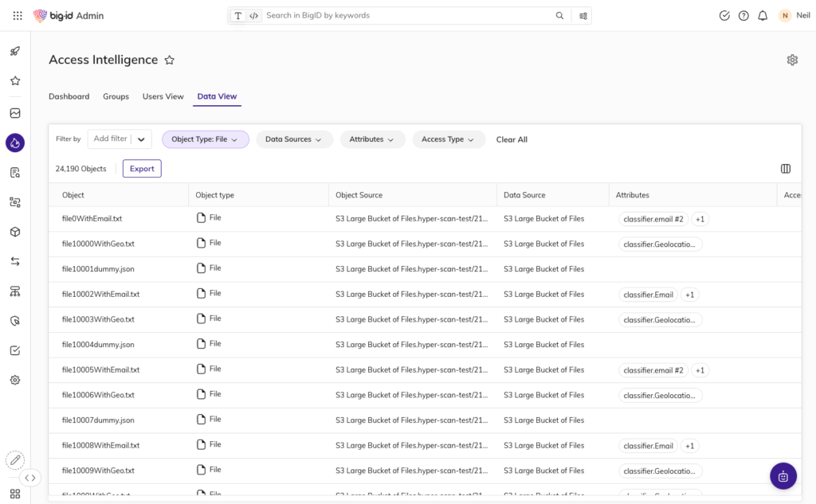Open the apps grid menu icon
Viewport: 816px width, 504px height.
(18, 16)
